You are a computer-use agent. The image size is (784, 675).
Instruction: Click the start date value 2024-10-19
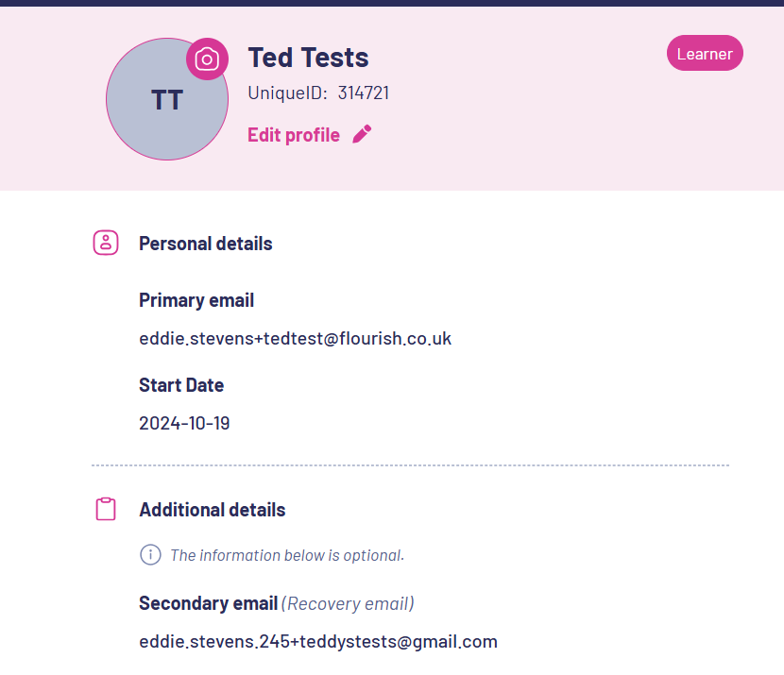pos(184,423)
